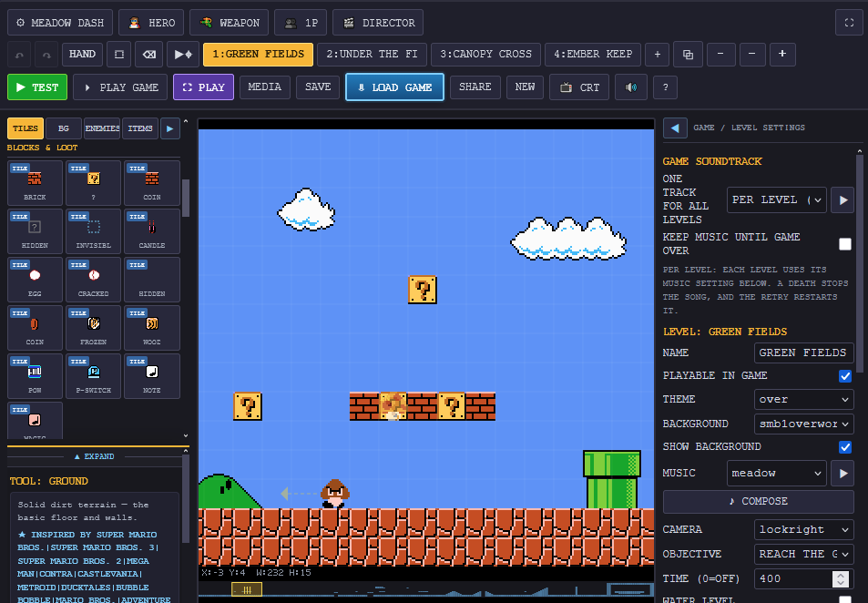The width and height of the screenshot is (868, 603).
Task: Open the Background dropdown
Action: click(803, 424)
